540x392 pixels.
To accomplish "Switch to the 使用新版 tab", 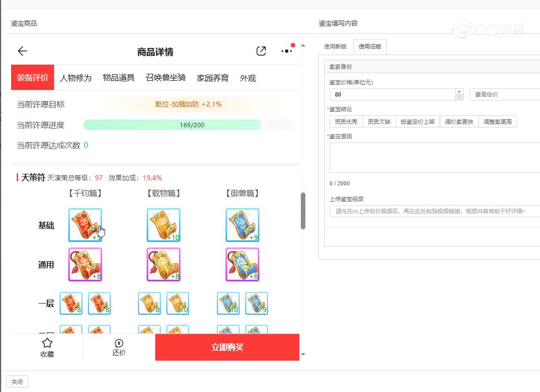I will (x=335, y=46).
